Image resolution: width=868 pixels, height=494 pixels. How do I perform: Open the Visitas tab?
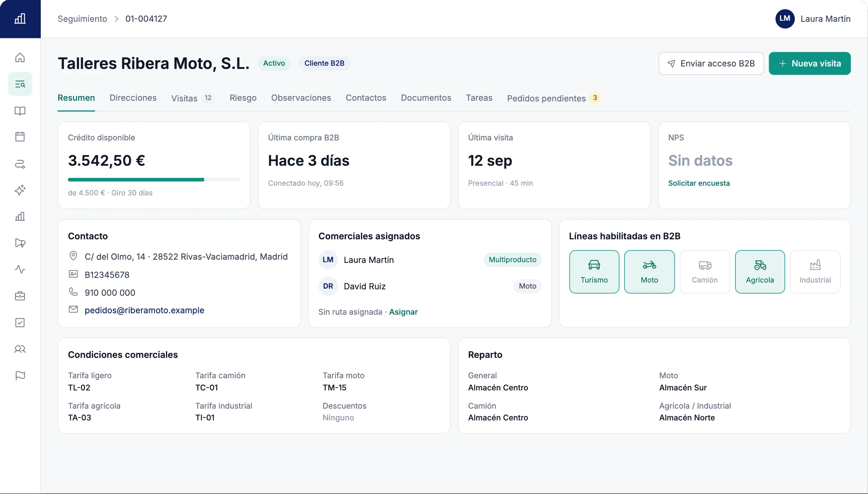(x=192, y=98)
